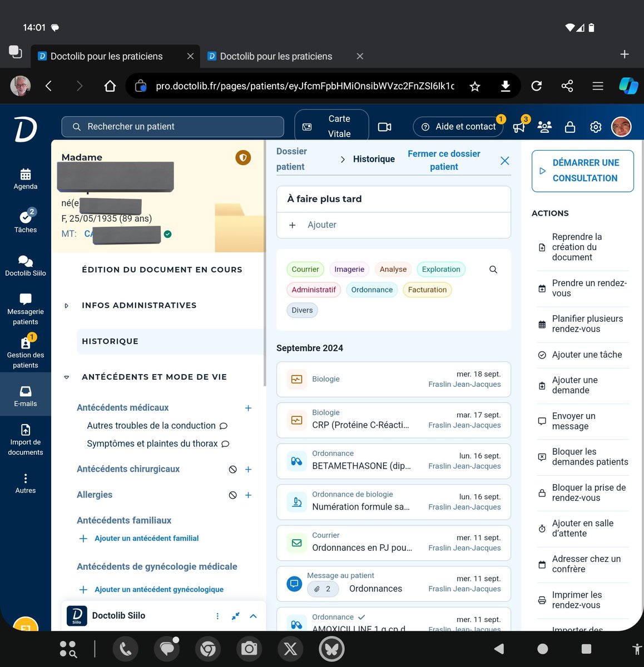This screenshot has height=667, width=644.
Task: Collapse the Doctolib Siilo widget chevron
Action: (x=254, y=616)
